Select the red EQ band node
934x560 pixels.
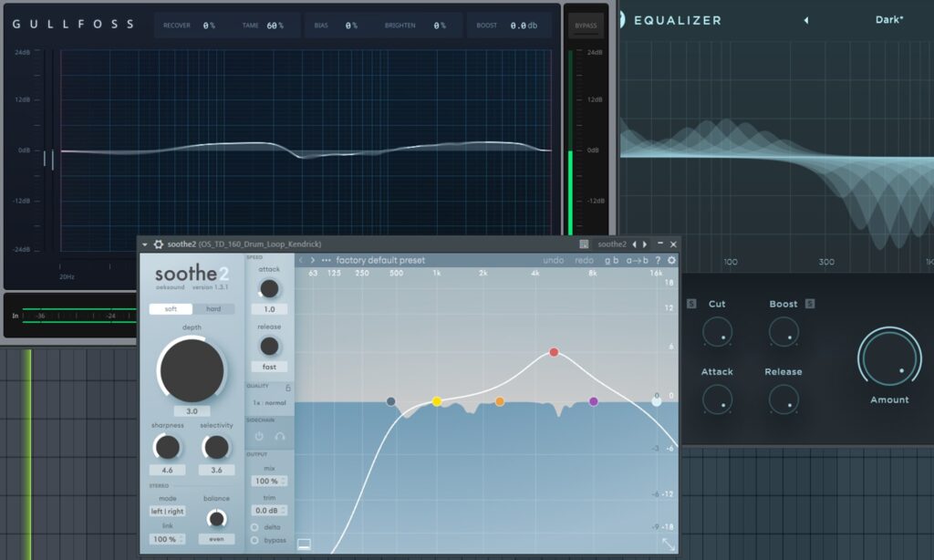pyautogui.click(x=554, y=352)
